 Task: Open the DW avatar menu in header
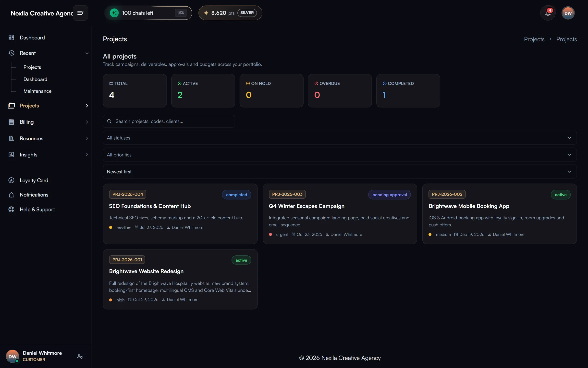coord(568,13)
